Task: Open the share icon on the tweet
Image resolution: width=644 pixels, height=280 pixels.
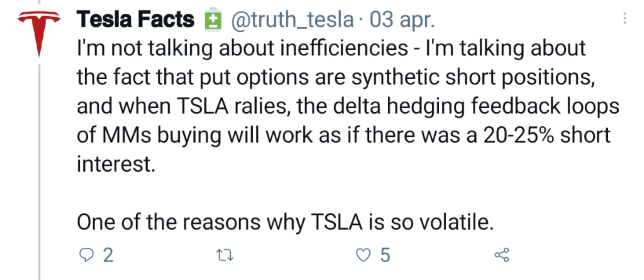Action: 502,255
